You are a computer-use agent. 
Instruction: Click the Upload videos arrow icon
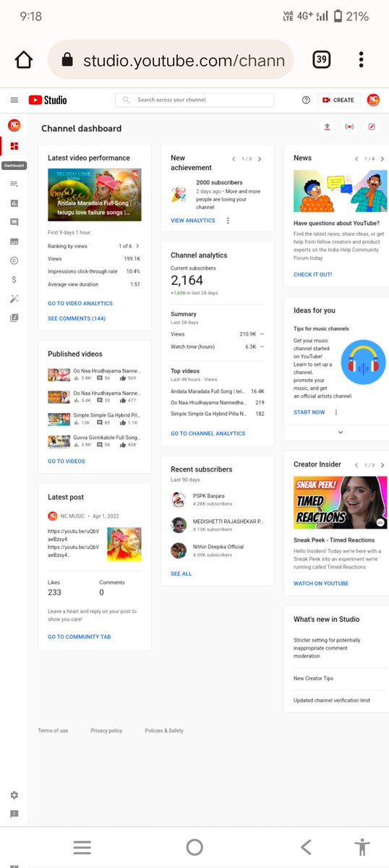327,127
